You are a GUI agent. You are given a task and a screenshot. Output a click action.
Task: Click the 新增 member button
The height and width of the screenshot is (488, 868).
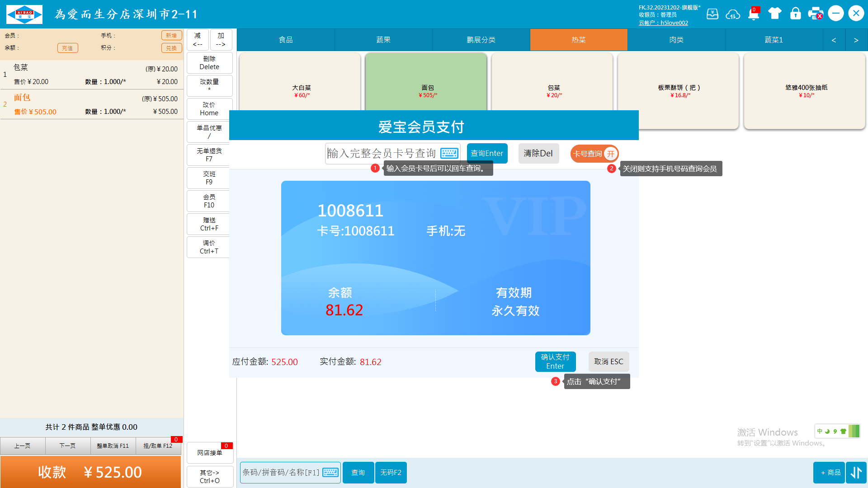[171, 36]
